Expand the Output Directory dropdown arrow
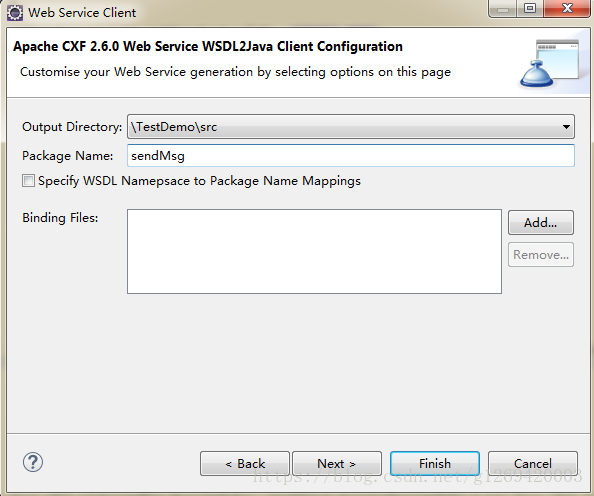The image size is (594, 496). 566,127
